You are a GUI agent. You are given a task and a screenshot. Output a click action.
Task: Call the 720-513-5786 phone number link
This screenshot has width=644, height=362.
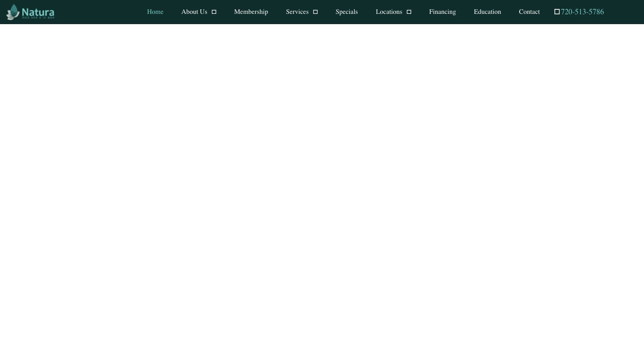coord(582,12)
